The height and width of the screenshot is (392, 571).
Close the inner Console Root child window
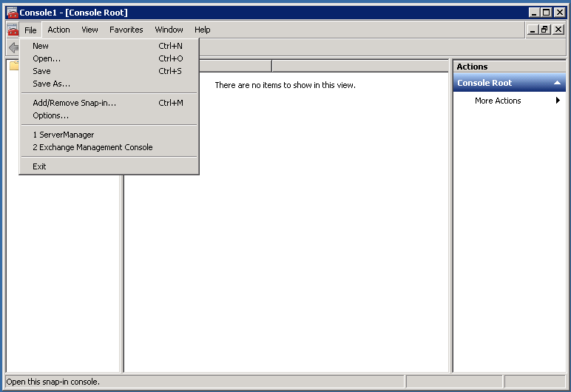click(x=558, y=30)
